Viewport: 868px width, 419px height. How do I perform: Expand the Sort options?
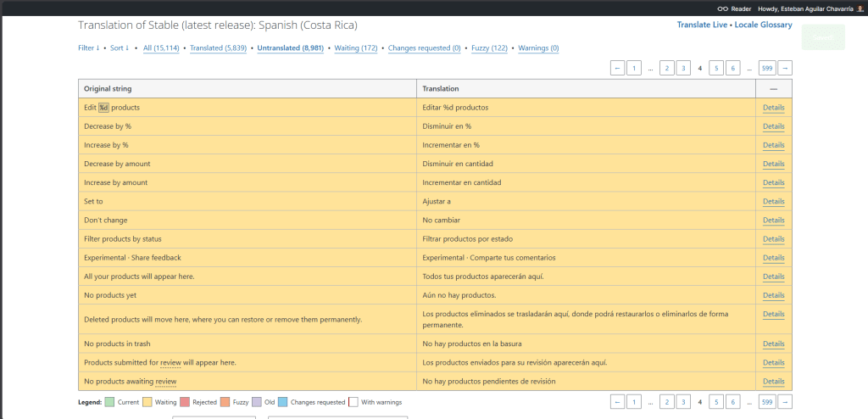(119, 48)
